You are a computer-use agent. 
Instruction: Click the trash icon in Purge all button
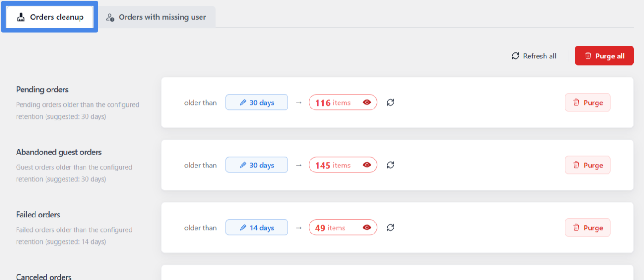tap(588, 56)
